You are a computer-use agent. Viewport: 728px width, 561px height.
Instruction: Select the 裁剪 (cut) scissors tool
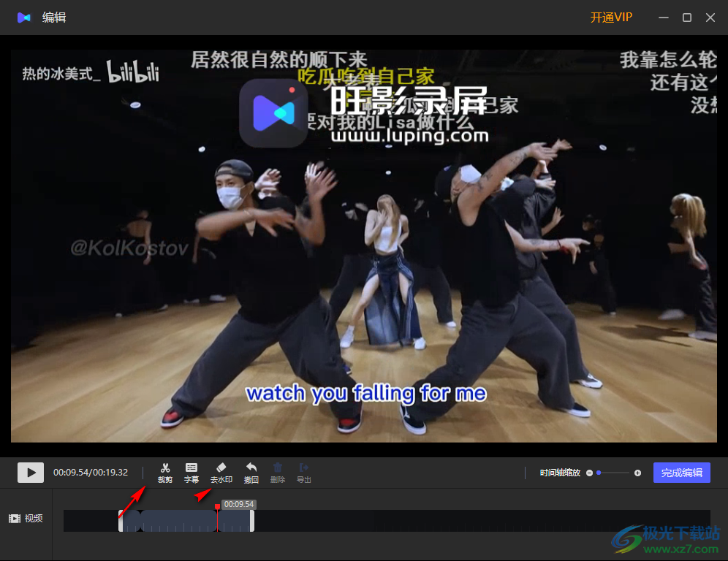164,473
